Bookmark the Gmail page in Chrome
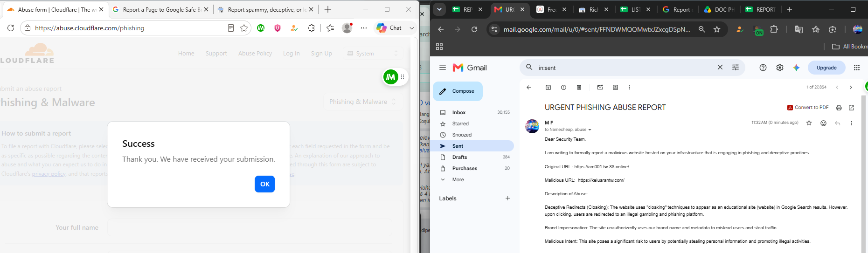The image size is (868, 253). (x=717, y=29)
